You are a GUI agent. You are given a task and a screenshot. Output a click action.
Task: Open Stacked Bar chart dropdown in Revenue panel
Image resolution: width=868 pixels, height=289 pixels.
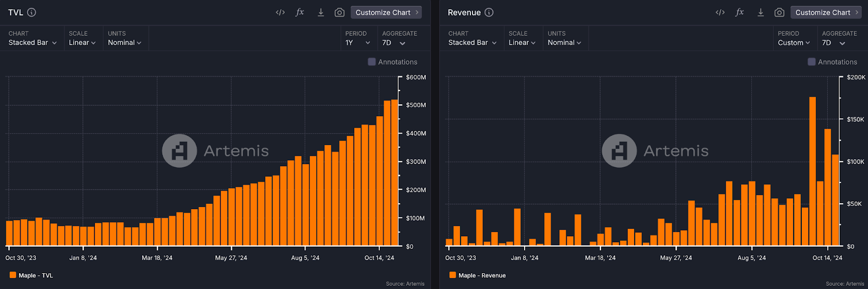pyautogui.click(x=473, y=43)
